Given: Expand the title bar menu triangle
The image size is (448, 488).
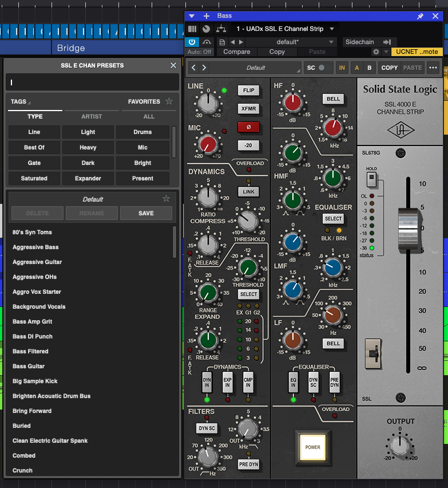Looking at the screenshot, I should click(x=192, y=16).
